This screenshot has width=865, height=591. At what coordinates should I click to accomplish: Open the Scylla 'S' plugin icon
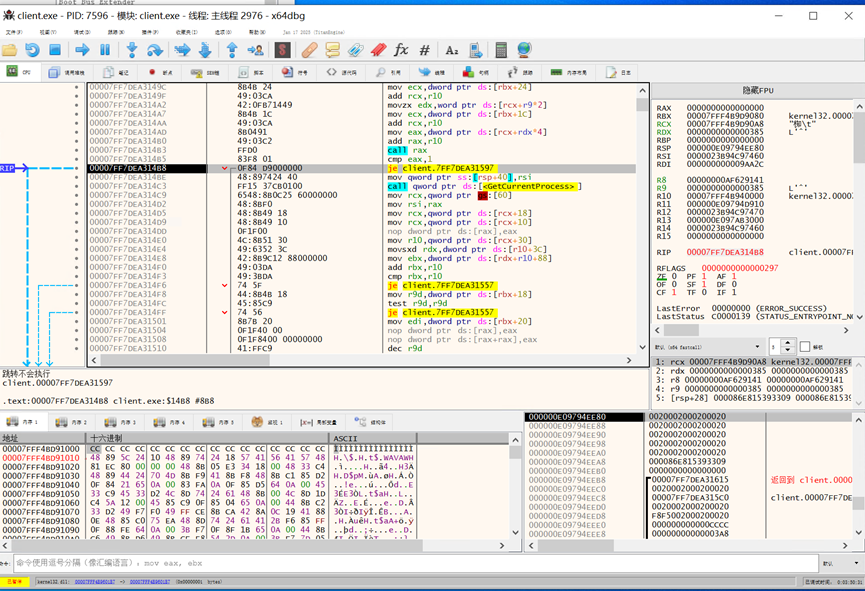283,50
